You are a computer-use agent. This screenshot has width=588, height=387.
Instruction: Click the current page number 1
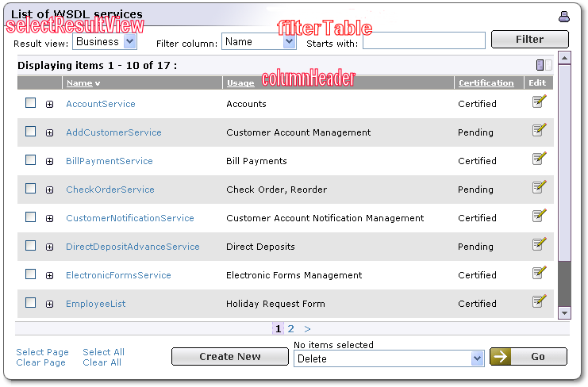pyautogui.click(x=278, y=328)
